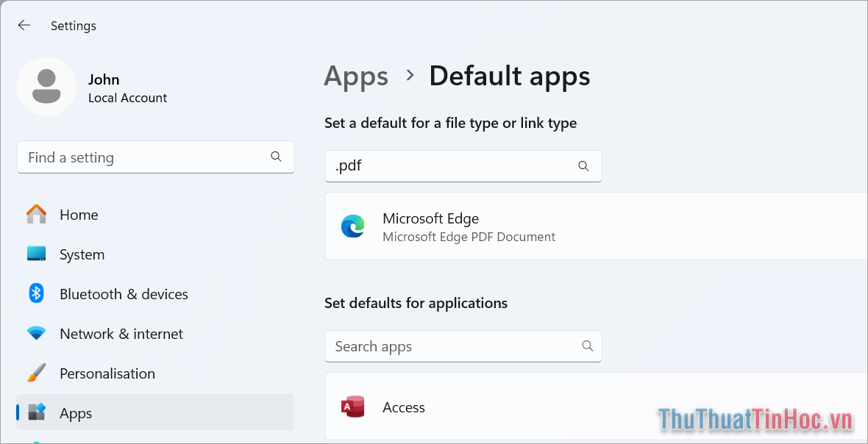868x444 pixels.
Task: Select the Network & internet globe icon
Action: tap(36, 334)
